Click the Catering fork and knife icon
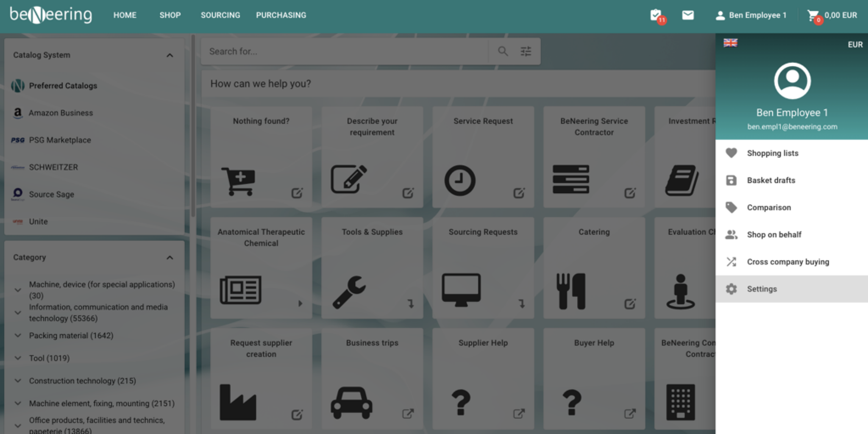This screenshot has width=868, height=434. 570,291
